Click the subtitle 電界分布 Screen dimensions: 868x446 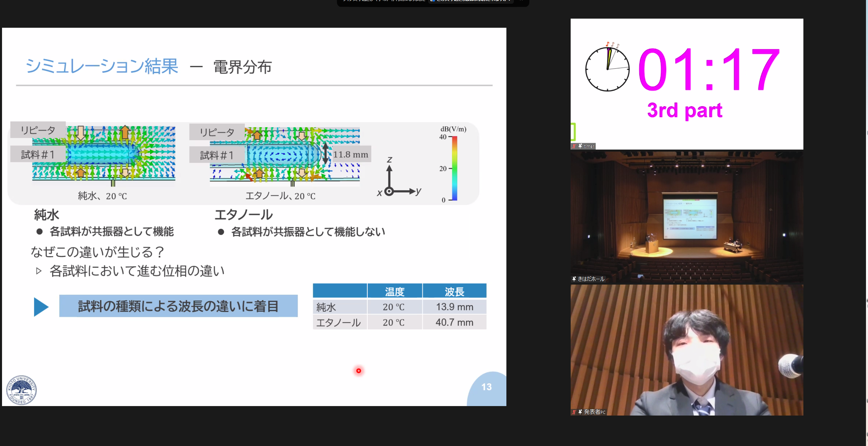(x=243, y=67)
